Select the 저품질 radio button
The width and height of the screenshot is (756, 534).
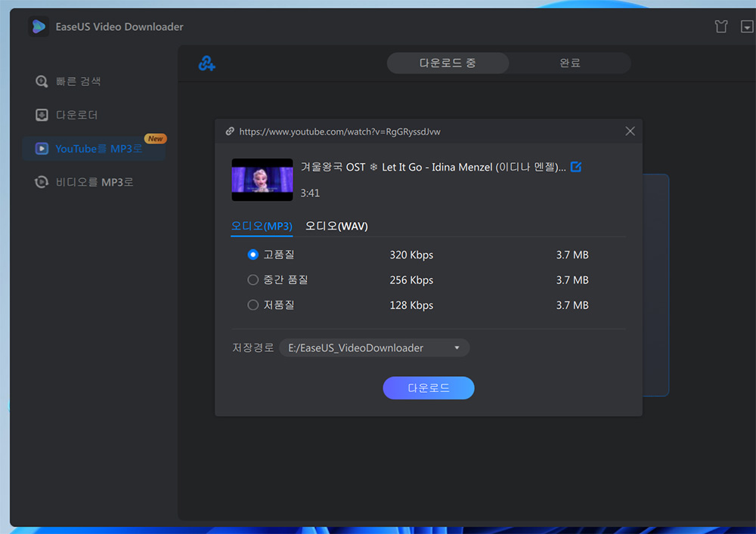tap(253, 305)
